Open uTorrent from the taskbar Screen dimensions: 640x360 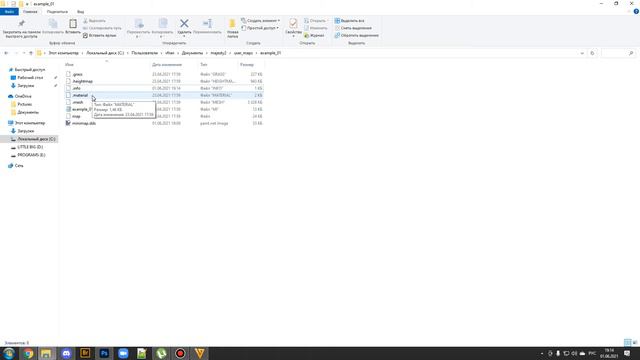click(161, 353)
